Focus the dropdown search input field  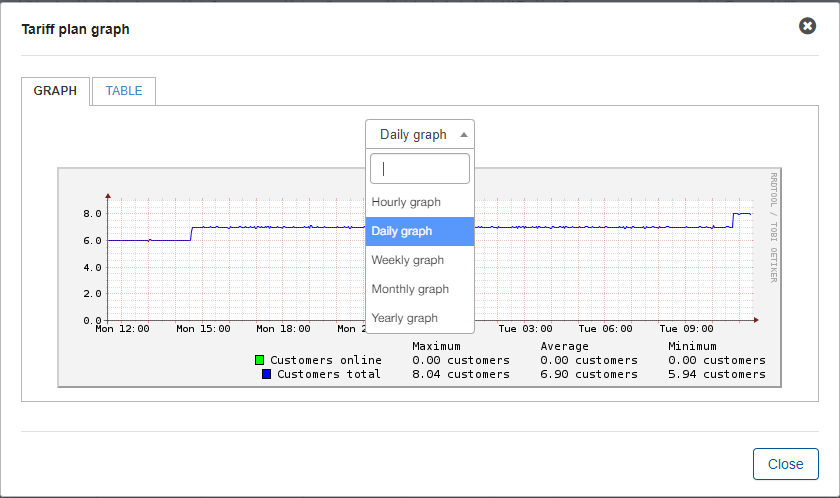click(x=420, y=169)
